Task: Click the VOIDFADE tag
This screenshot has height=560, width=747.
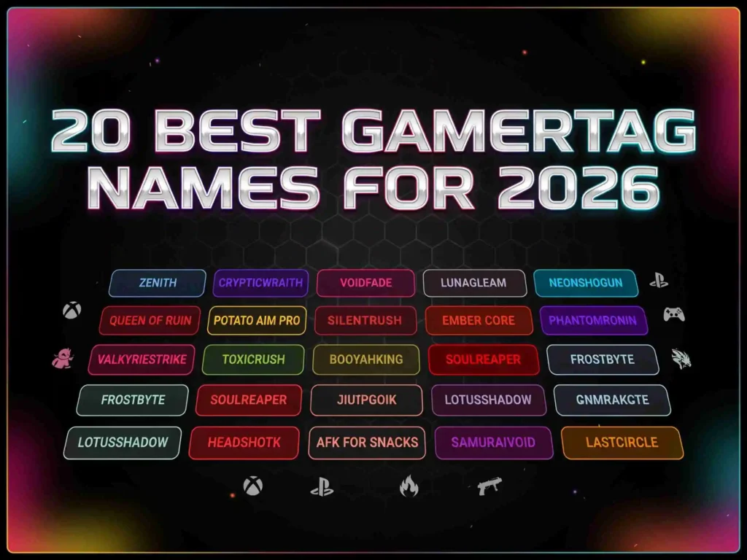Action: [366, 283]
